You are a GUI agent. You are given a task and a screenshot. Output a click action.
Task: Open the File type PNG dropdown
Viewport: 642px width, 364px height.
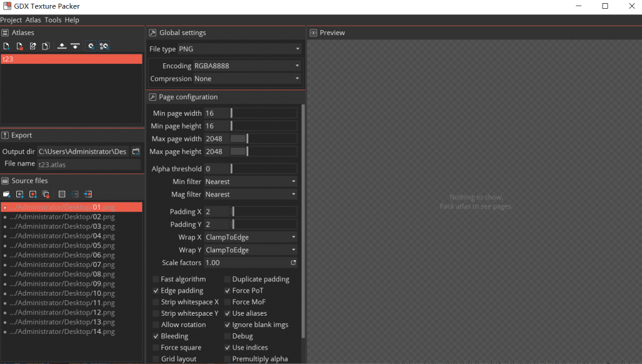[x=239, y=49]
